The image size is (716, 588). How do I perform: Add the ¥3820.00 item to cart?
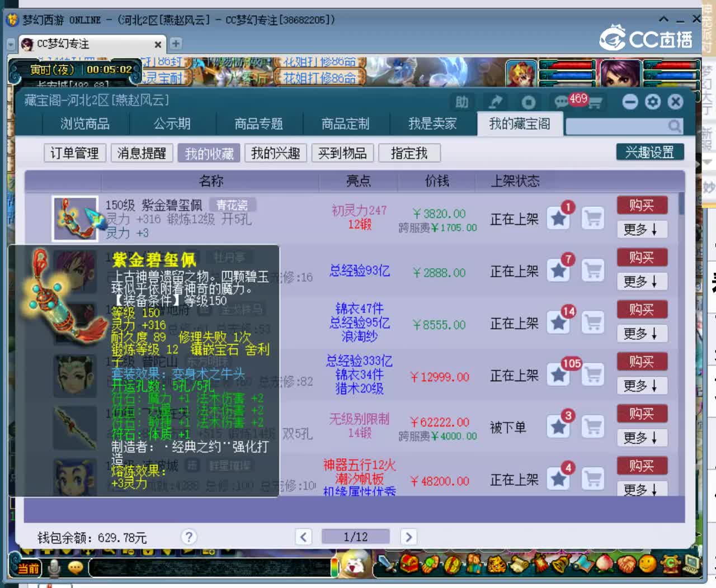pos(593,219)
